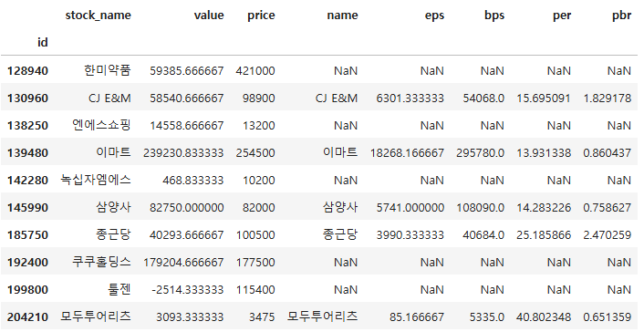
Task: Click stock_name cell 툴젠
Action: point(119,289)
